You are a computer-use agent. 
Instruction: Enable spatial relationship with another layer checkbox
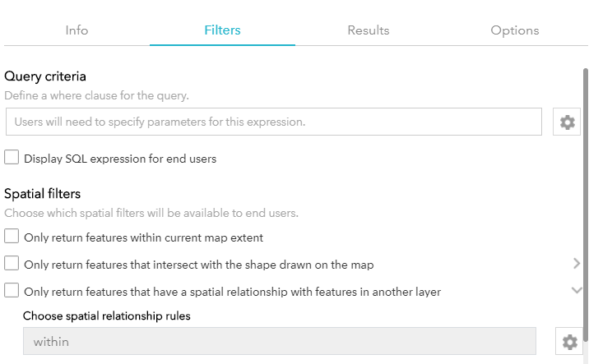12,290
